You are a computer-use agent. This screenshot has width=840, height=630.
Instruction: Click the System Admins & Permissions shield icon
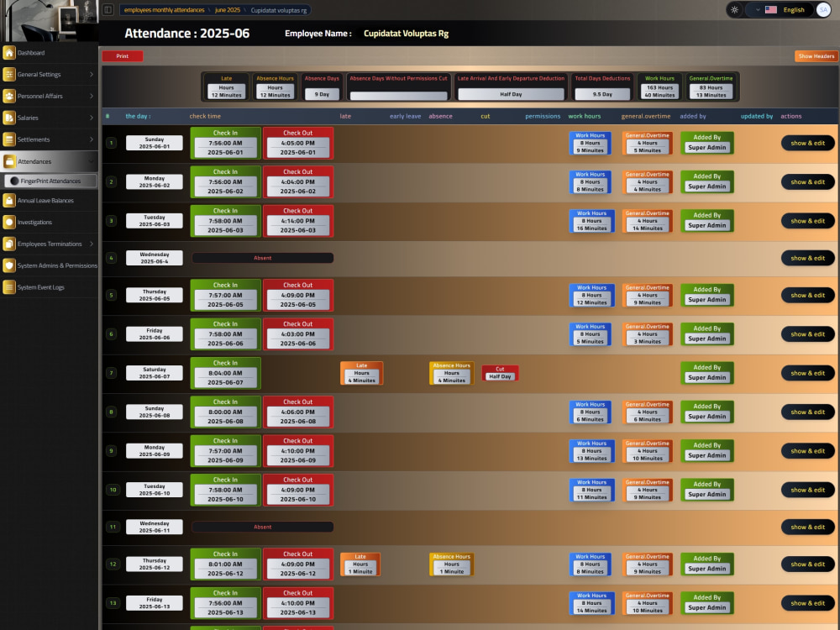click(9, 265)
